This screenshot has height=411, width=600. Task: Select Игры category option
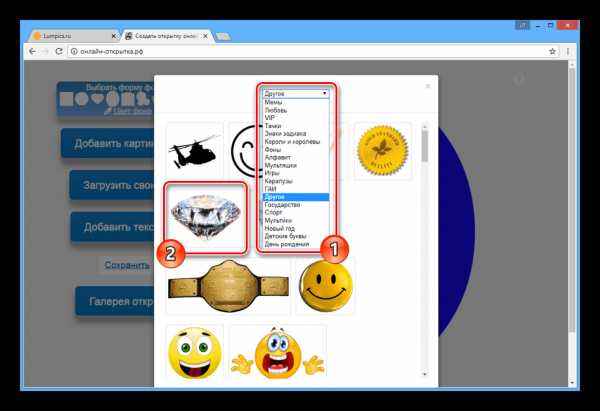pyautogui.click(x=296, y=173)
